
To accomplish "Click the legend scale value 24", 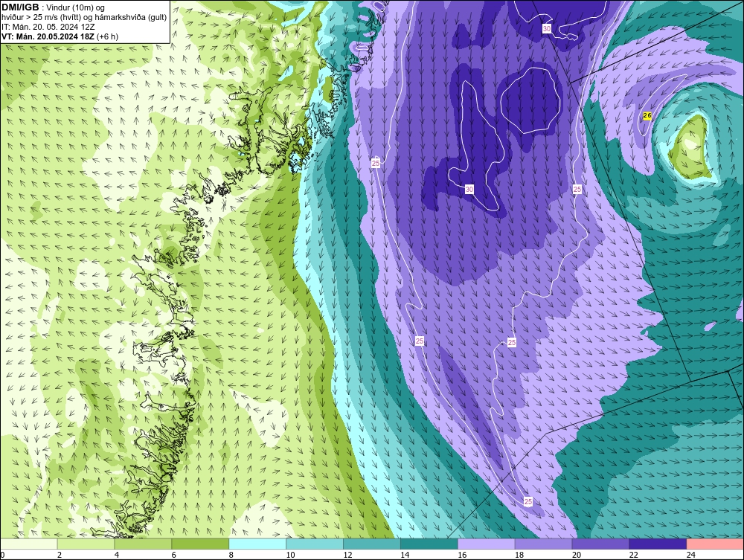I will (691, 555).
